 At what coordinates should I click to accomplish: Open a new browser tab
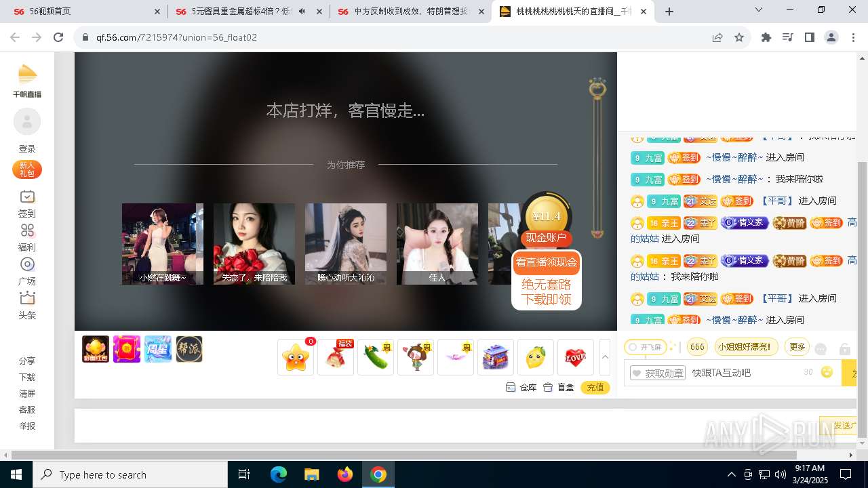[x=669, y=12]
